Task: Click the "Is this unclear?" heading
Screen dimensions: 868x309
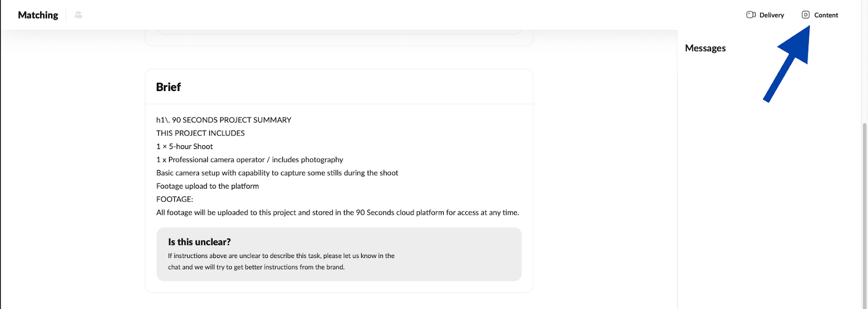Action: [199, 242]
